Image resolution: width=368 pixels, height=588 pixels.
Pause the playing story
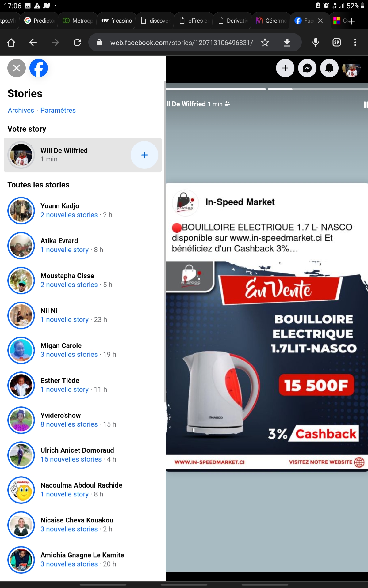365,105
